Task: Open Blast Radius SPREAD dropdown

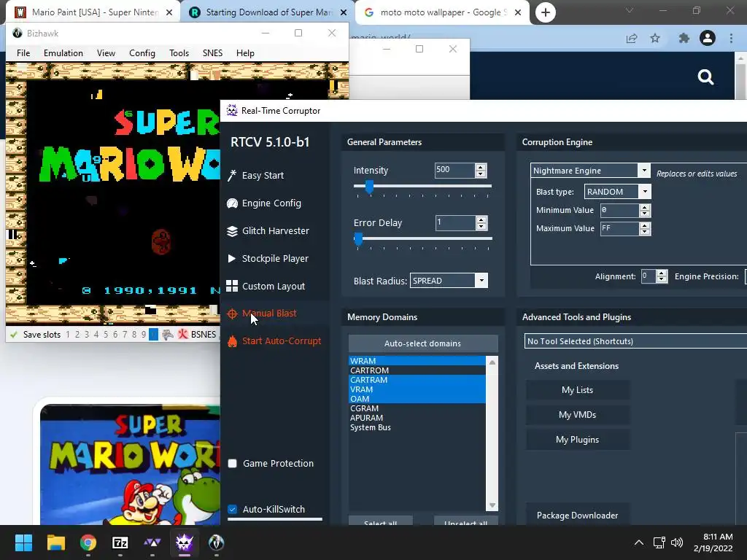Action: (x=481, y=281)
